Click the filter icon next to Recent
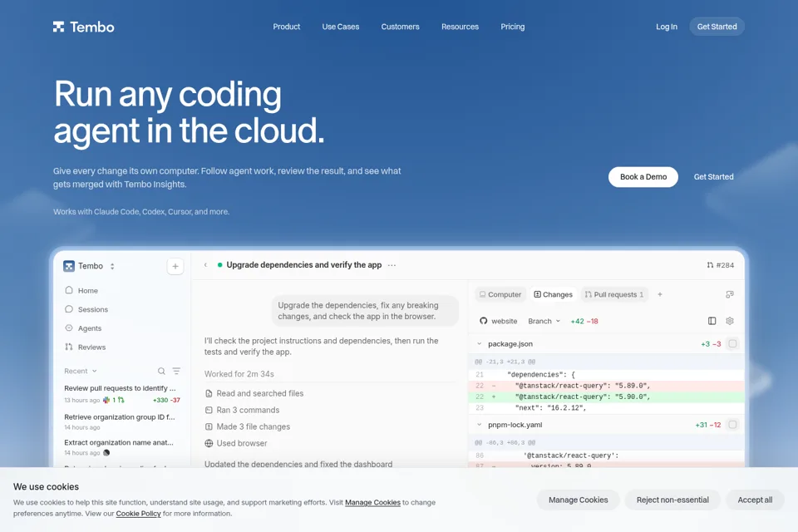This screenshot has width=798, height=532. pyautogui.click(x=176, y=371)
